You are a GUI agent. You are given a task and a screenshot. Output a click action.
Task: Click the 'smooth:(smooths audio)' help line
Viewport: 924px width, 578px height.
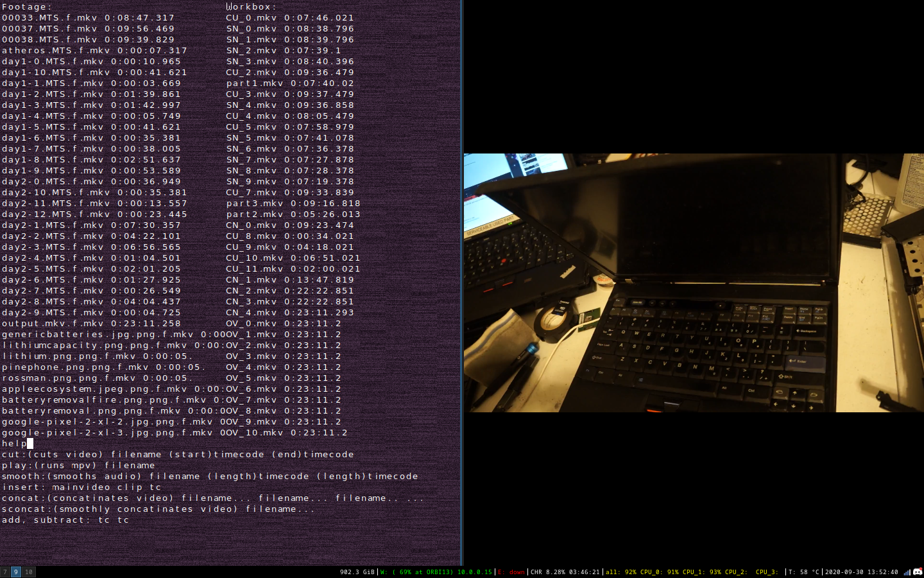[x=210, y=477]
